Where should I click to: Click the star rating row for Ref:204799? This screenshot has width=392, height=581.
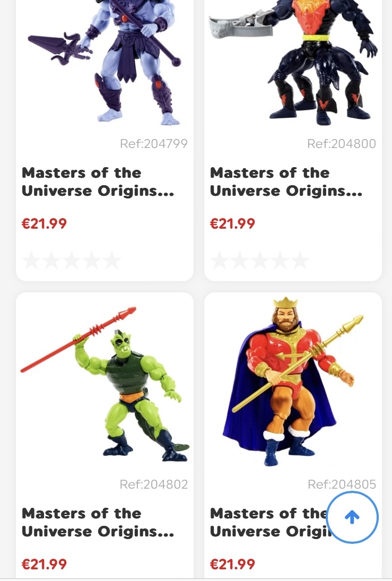(71, 261)
